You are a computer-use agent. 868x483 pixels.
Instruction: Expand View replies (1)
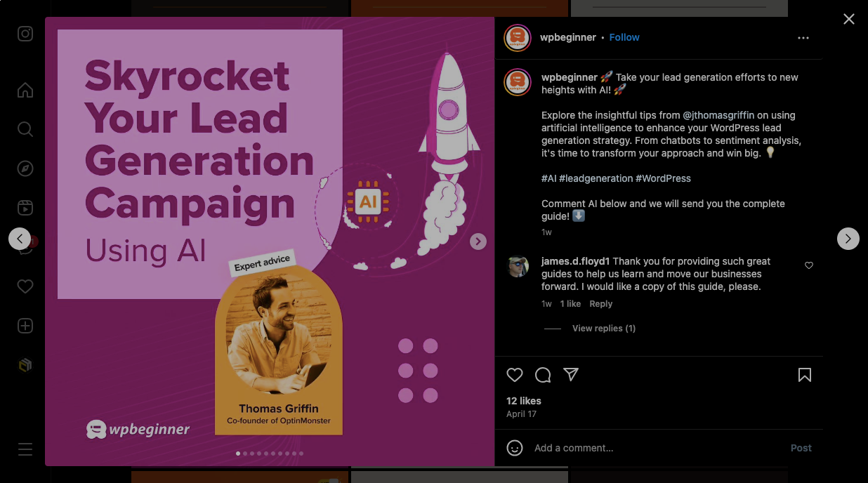pyautogui.click(x=603, y=329)
